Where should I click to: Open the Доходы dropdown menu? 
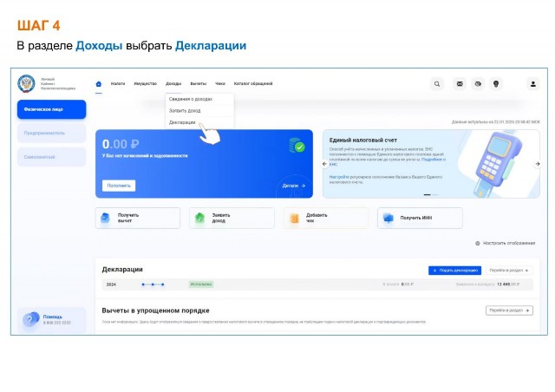[173, 84]
